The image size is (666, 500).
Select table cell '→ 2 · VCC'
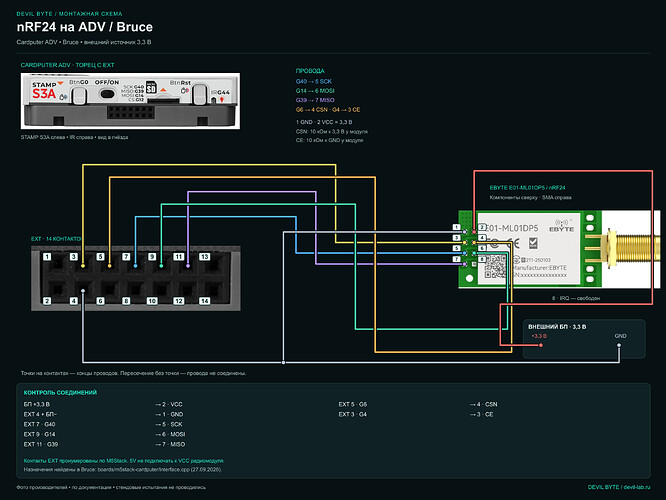pyautogui.click(x=169, y=404)
